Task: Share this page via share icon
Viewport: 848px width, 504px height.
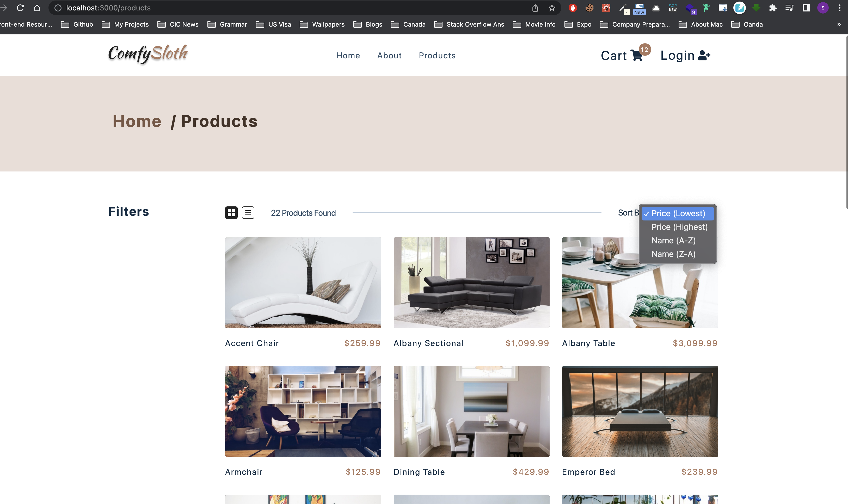Action: click(535, 8)
